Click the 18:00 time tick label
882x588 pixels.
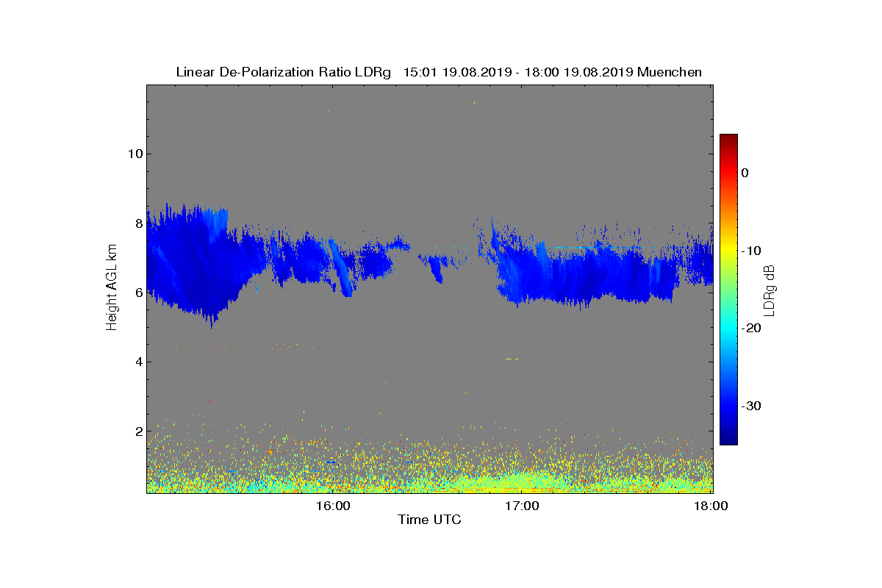711,506
